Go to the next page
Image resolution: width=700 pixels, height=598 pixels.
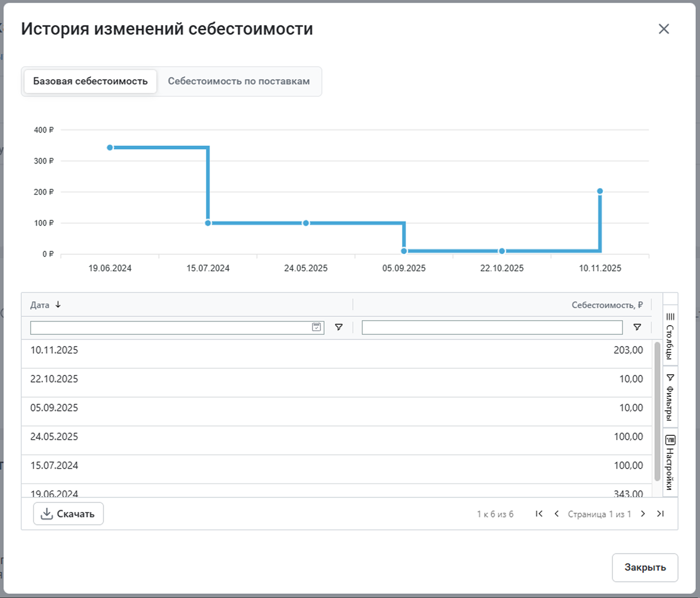coord(643,514)
